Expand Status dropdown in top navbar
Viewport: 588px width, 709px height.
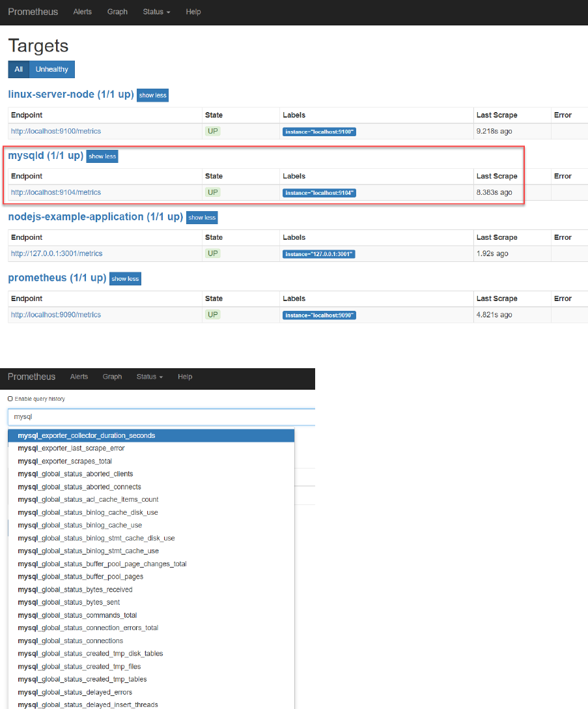pyautogui.click(x=156, y=12)
